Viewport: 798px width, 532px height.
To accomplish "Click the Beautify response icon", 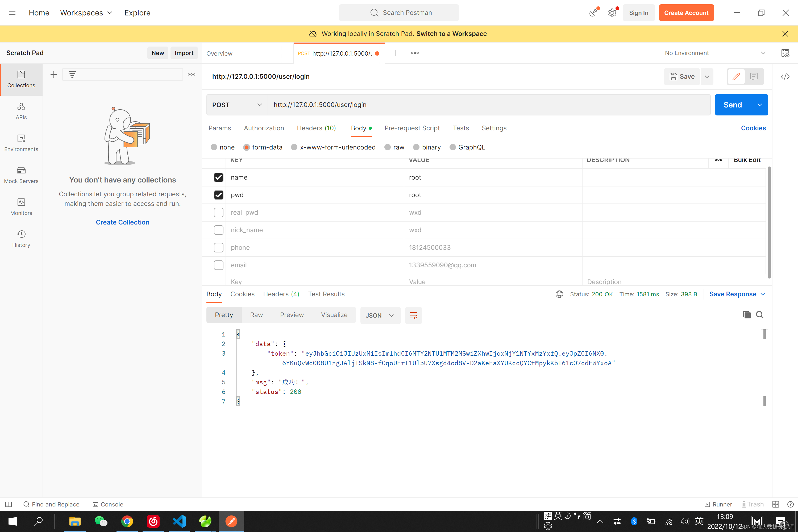I will point(414,315).
